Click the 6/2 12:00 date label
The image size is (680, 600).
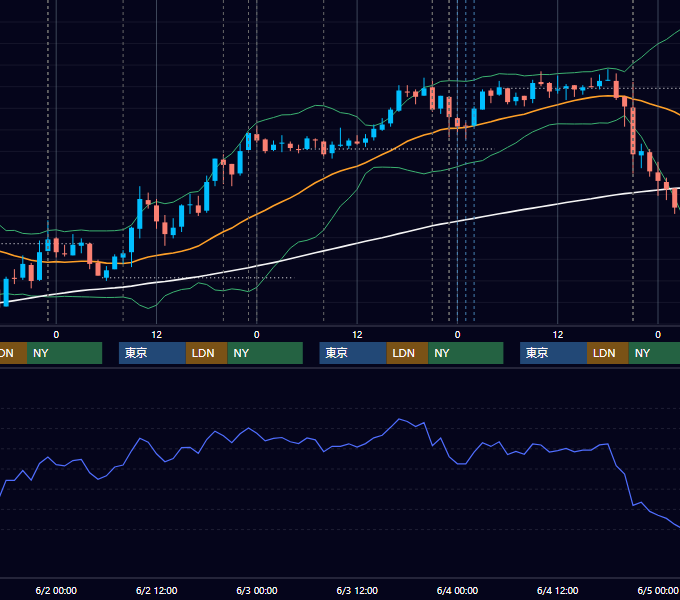pyautogui.click(x=157, y=590)
